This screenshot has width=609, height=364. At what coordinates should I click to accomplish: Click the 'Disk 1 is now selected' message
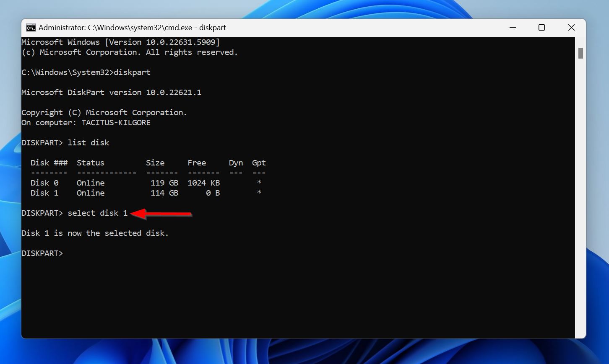[x=95, y=233]
